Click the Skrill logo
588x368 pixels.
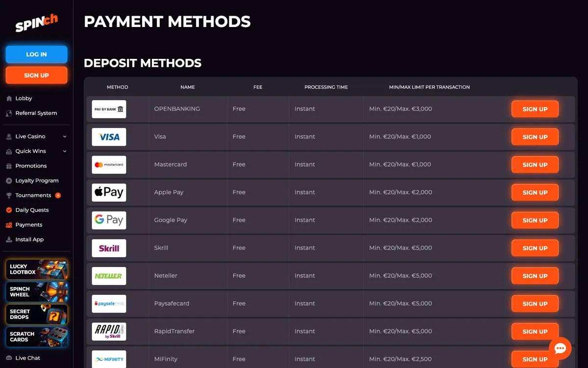pyautogui.click(x=109, y=248)
